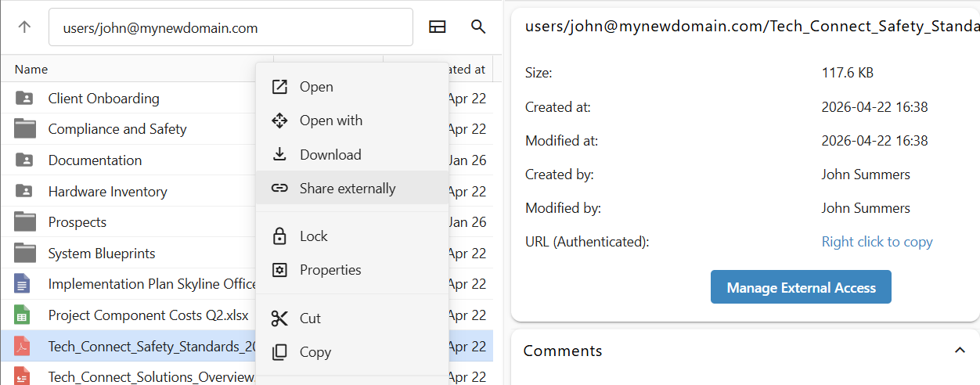Open the Documentation folder name
This screenshot has height=385, width=980.
(x=95, y=160)
